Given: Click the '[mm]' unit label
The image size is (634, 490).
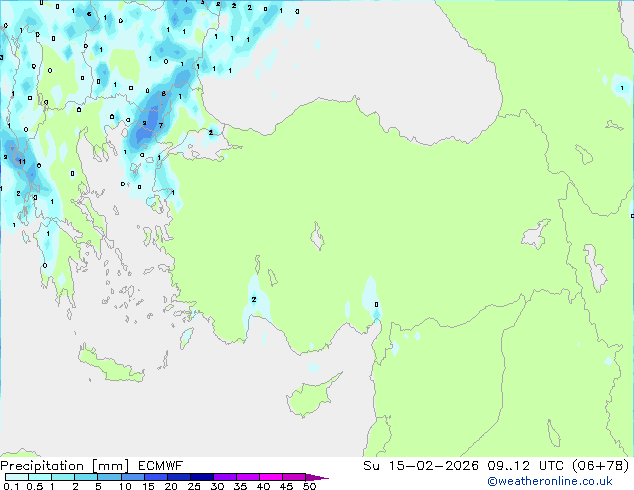Looking at the screenshot, I should (x=110, y=466).
